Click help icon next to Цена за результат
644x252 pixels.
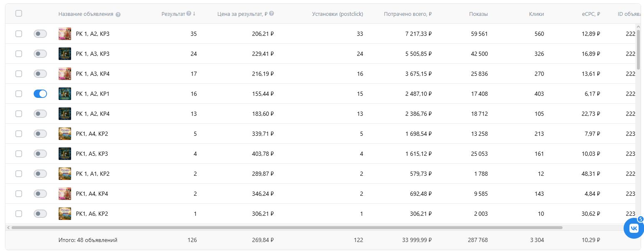tap(271, 13)
